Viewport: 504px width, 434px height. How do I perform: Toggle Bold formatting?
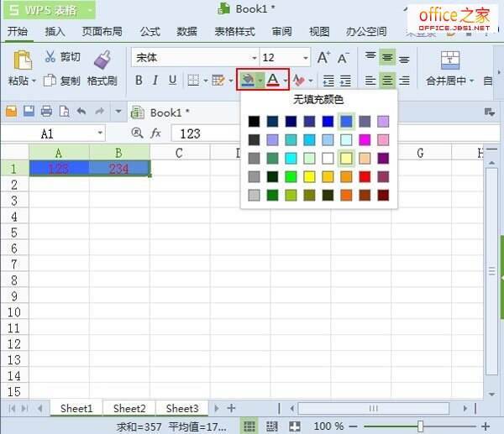[139, 81]
